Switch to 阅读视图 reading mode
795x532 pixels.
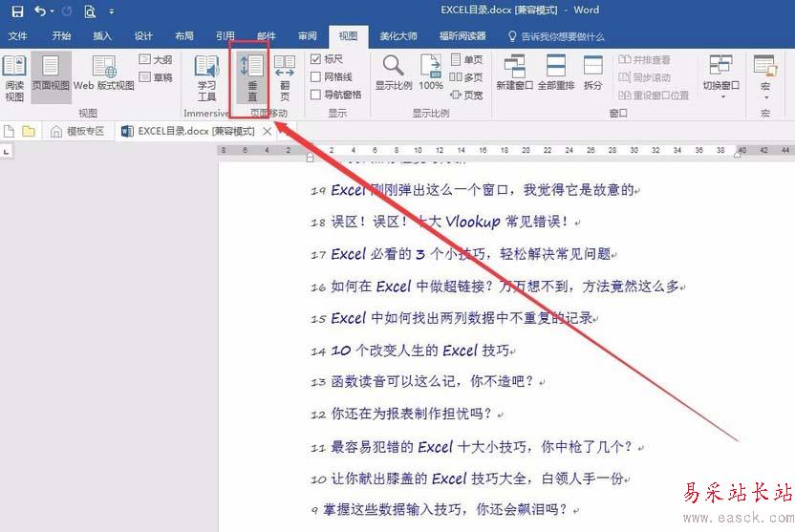click(14, 78)
